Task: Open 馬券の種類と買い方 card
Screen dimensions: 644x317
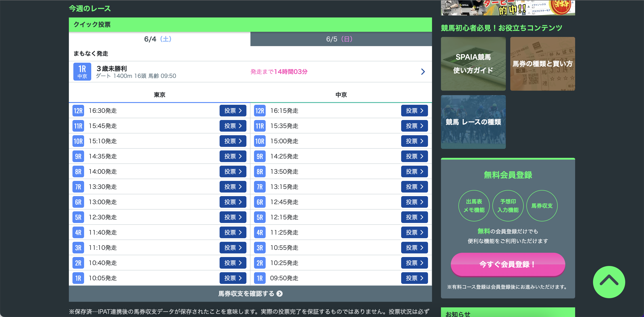Action: pos(542,64)
